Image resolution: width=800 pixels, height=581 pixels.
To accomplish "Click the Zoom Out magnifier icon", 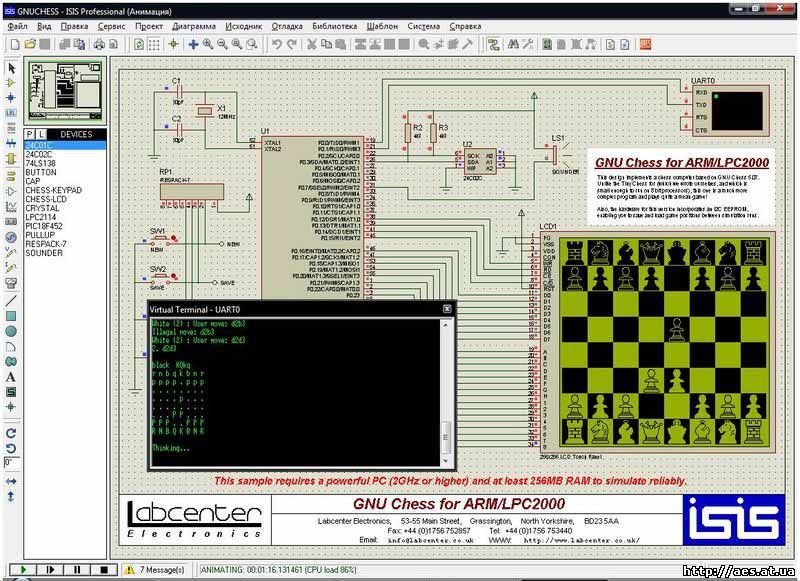I will click(222, 44).
